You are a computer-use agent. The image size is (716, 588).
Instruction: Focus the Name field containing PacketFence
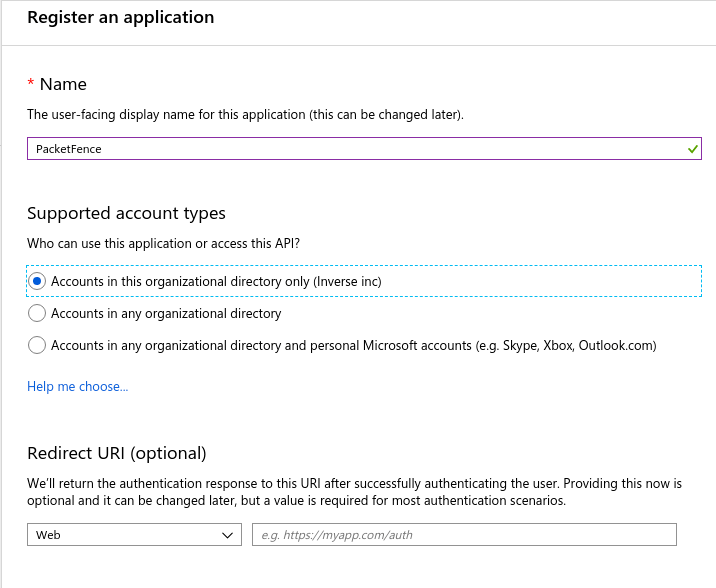350,149
